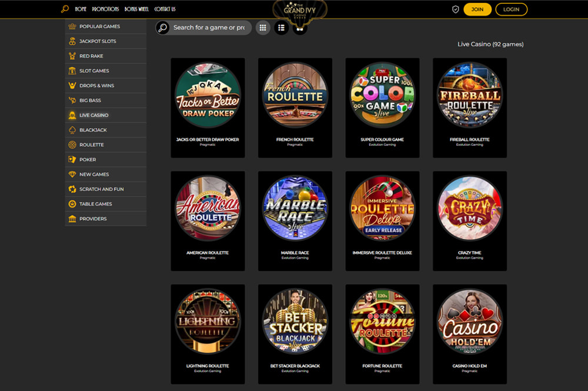
Task: Launch Super Colour Game thumbnail
Action: 383,95
